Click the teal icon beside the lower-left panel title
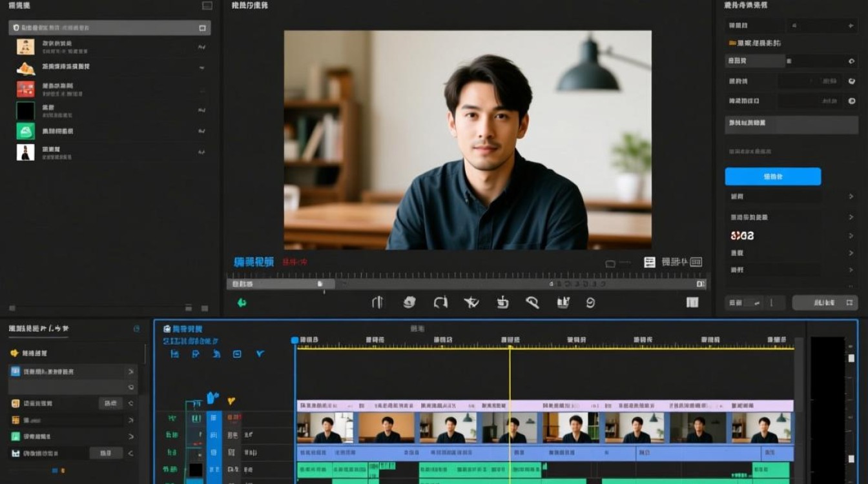This screenshot has height=484, width=868. click(x=136, y=328)
